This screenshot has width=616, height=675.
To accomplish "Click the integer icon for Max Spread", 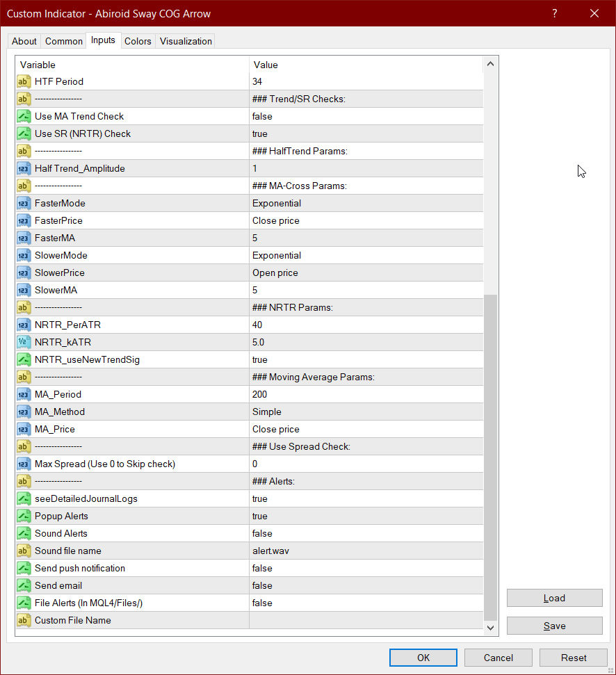I will pos(24,464).
